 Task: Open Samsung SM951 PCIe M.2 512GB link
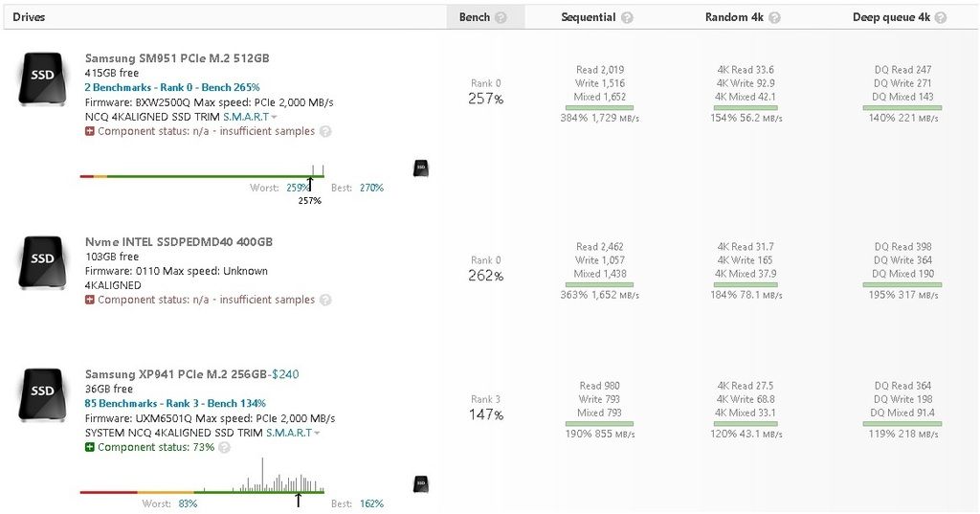pos(177,58)
